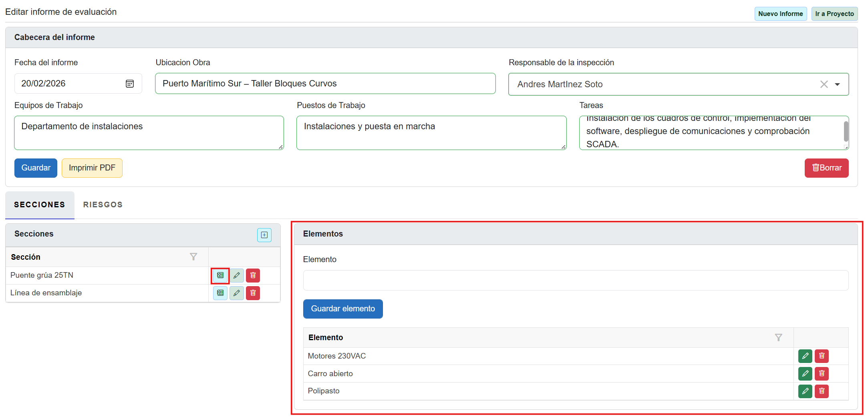Viewport: 868px width, 419px height.
Task: Click the Guardar elemento button
Action: [x=342, y=309]
